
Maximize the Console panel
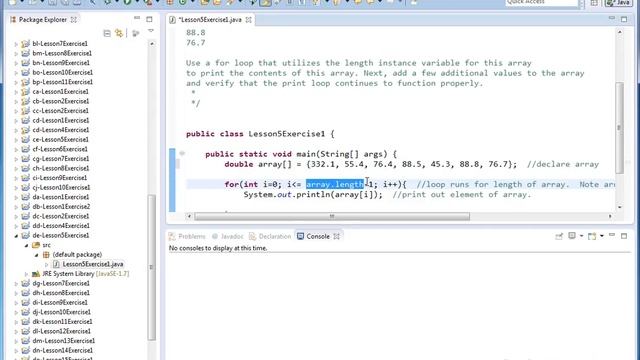[624, 236]
